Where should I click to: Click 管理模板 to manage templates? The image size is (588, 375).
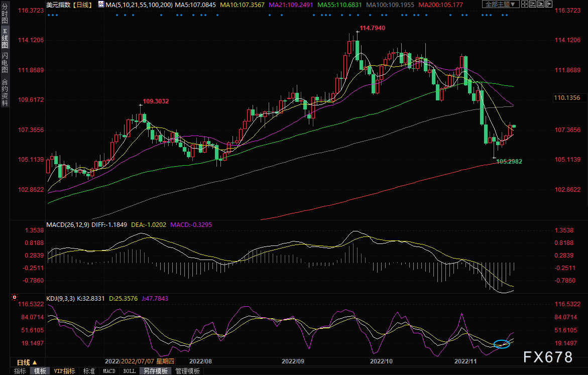tap(187, 371)
